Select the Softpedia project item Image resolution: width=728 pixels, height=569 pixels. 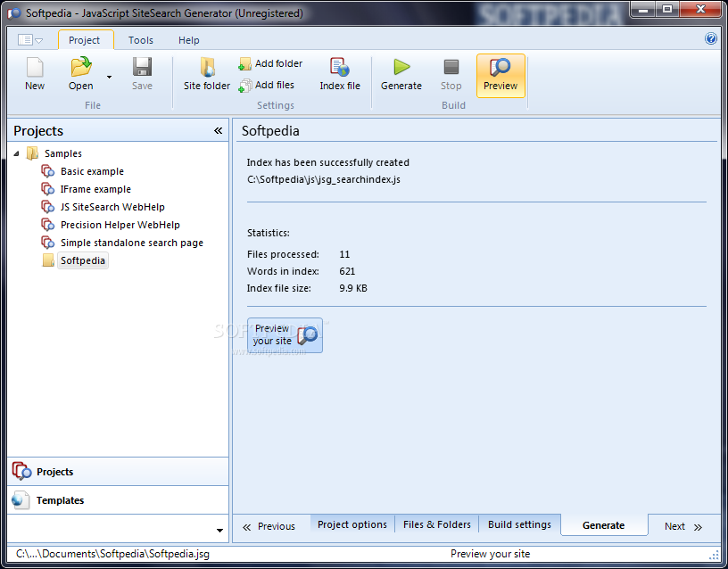[83, 260]
